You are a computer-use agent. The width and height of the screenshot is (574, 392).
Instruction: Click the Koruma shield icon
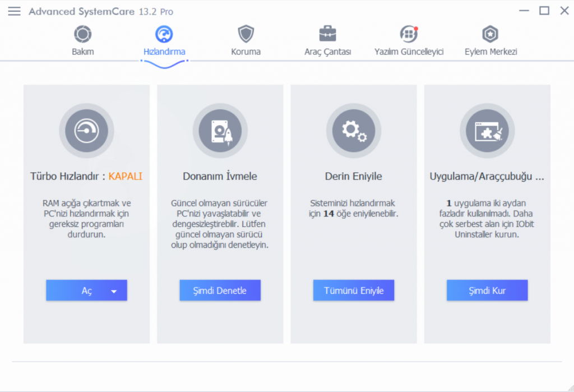(246, 34)
